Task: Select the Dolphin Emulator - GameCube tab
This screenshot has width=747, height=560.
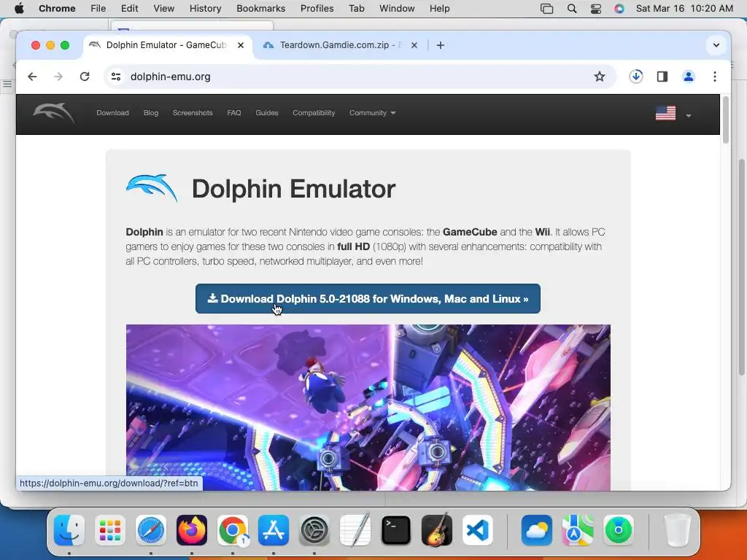Action: [168, 45]
